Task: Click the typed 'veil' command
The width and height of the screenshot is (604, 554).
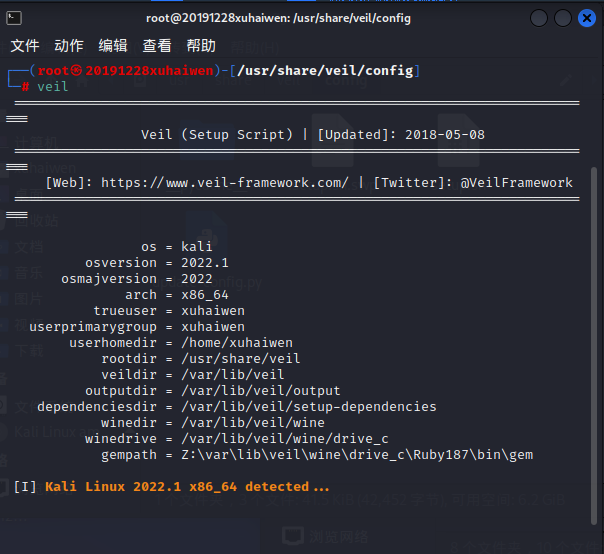Action: pos(53,87)
